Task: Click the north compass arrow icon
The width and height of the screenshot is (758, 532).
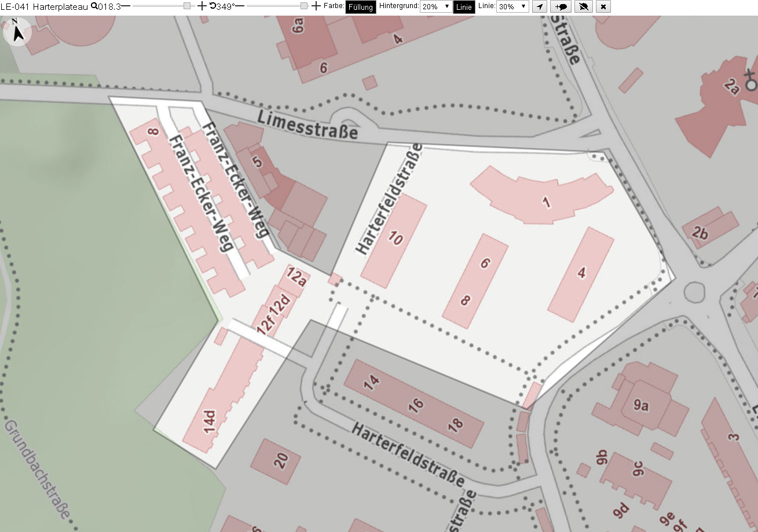Action: 19,34
